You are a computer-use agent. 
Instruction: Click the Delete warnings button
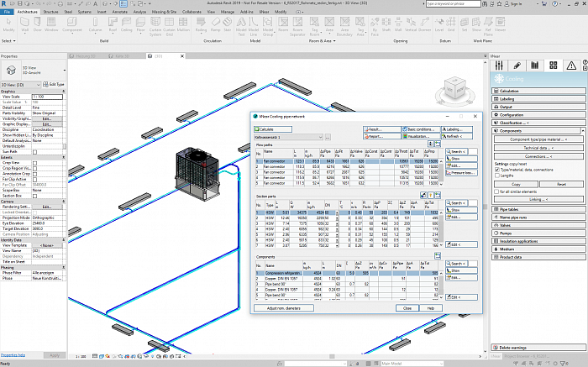click(538, 348)
